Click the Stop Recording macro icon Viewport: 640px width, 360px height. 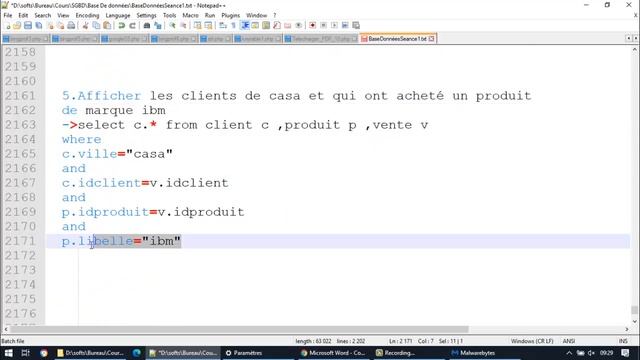(x=324, y=25)
